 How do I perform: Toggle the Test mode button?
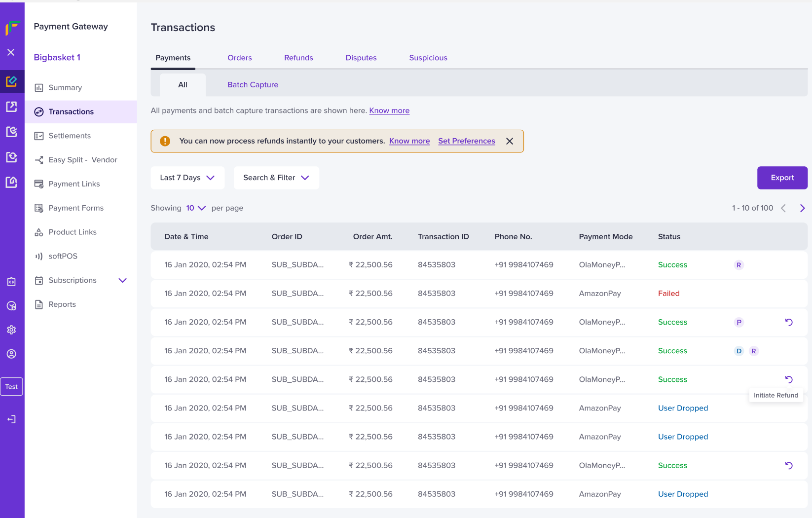point(11,387)
